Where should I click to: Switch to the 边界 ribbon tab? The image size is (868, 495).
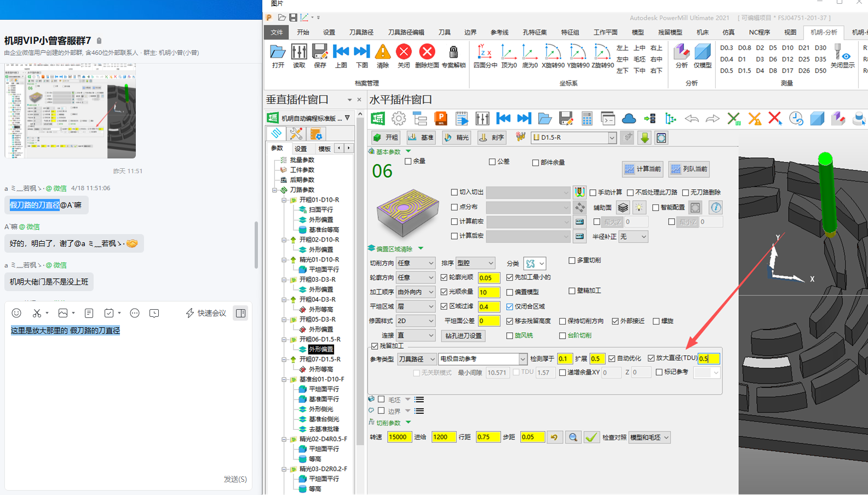[x=470, y=32]
